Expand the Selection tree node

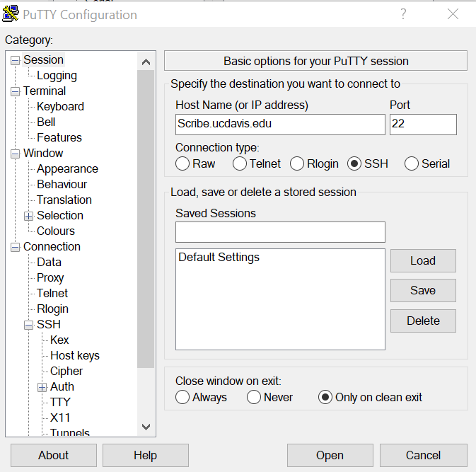coord(28,216)
